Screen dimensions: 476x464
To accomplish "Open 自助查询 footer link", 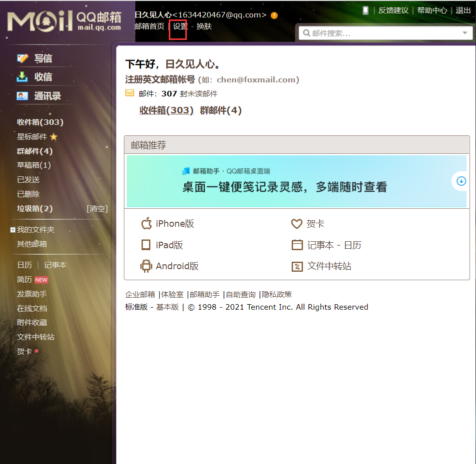I will point(241,294).
